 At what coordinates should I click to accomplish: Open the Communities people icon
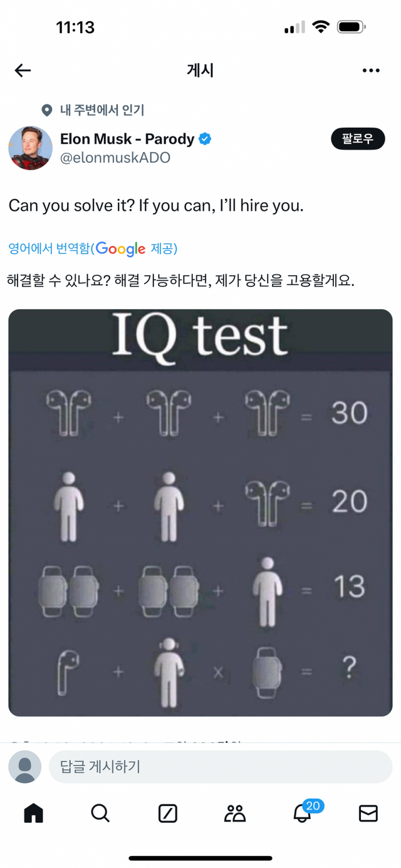point(234,813)
